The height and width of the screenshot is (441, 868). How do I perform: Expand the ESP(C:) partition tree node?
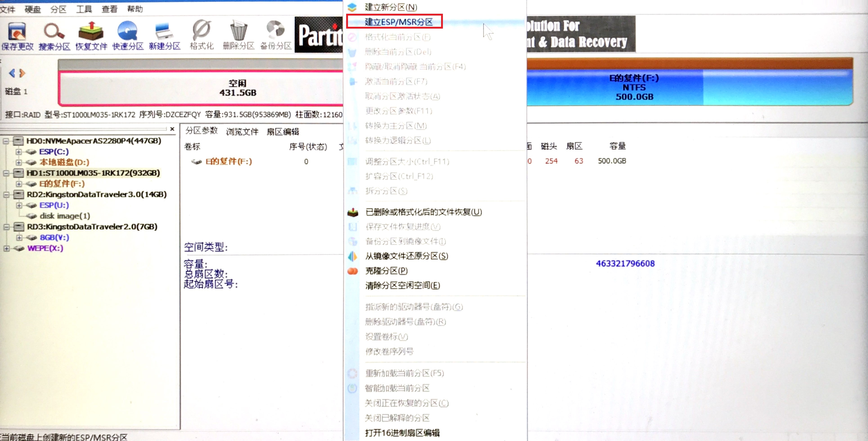click(x=19, y=152)
